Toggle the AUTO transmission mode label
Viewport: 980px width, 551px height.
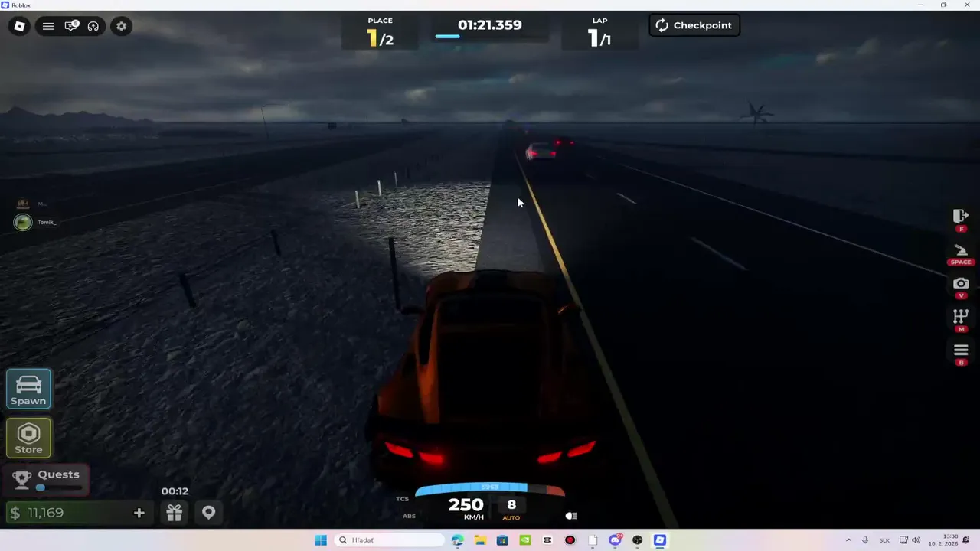(x=511, y=518)
